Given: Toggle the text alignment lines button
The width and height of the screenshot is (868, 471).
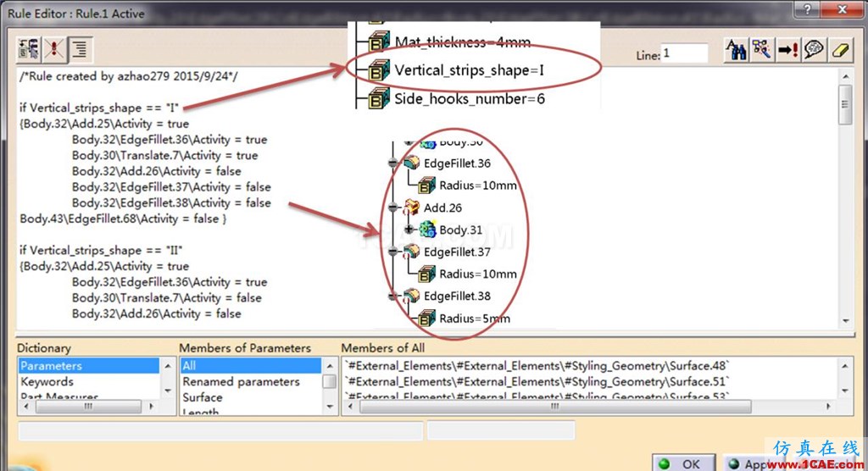Looking at the screenshot, I should click(81, 49).
